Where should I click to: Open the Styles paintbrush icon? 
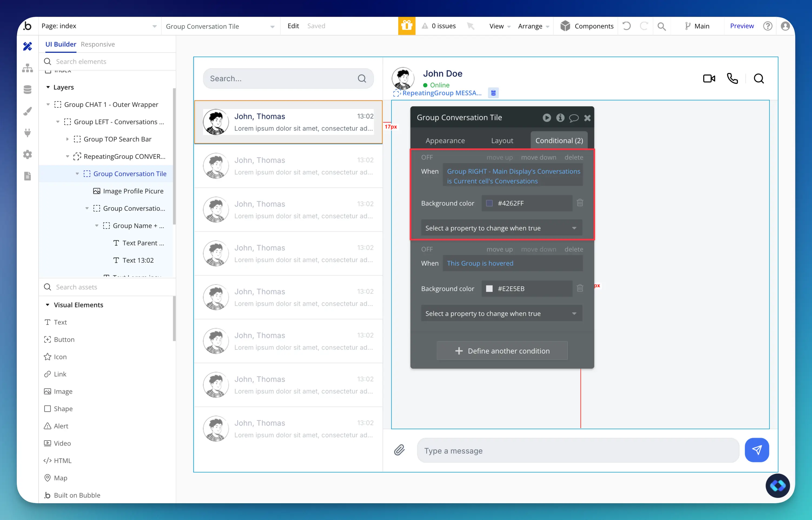[27, 111]
